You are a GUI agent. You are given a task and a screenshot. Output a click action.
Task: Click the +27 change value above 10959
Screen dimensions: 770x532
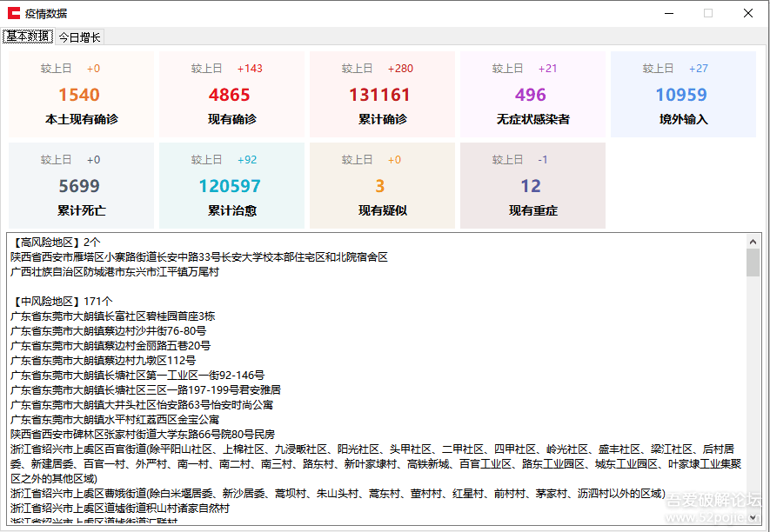click(699, 68)
